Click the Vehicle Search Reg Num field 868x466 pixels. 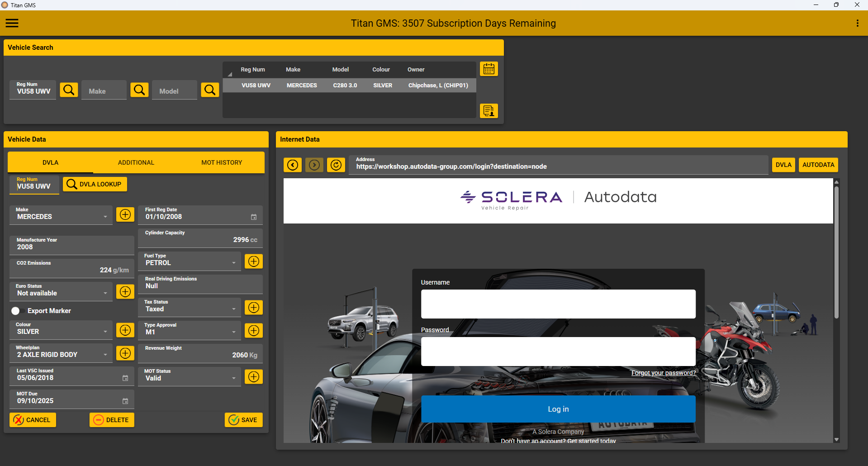click(33, 90)
